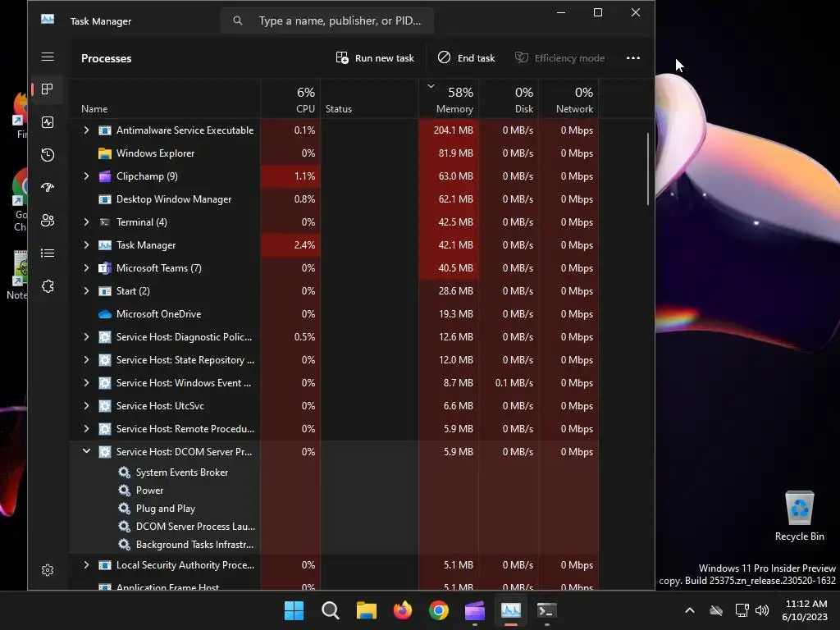The width and height of the screenshot is (840, 630).
Task: Click the 2.4% CPU value of Task Manager
Action: click(x=304, y=244)
